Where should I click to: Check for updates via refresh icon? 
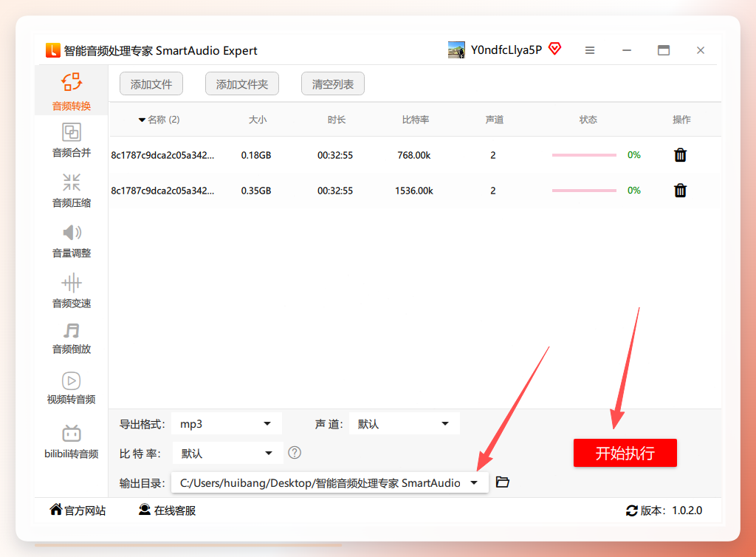pyautogui.click(x=632, y=510)
